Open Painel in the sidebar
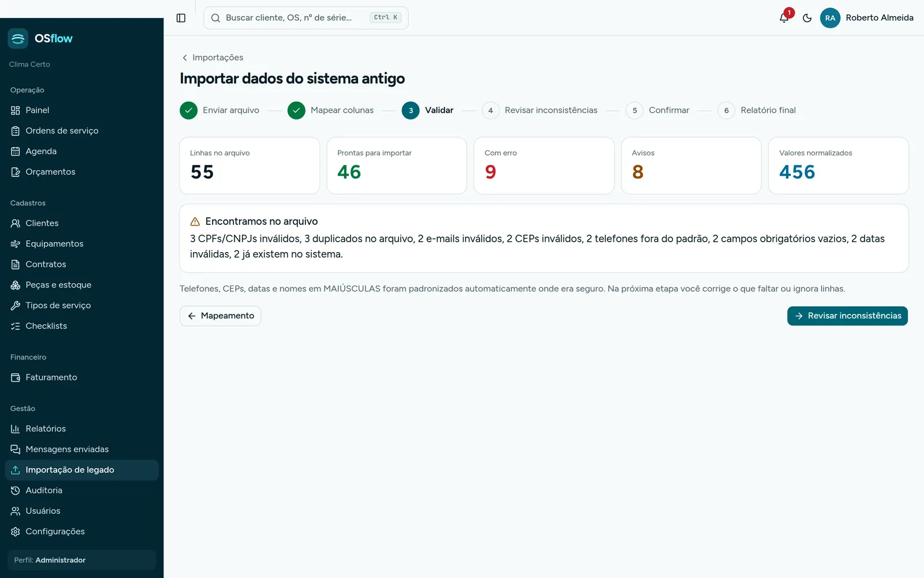The width and height of the screenshot is (924, 578). 81,110
